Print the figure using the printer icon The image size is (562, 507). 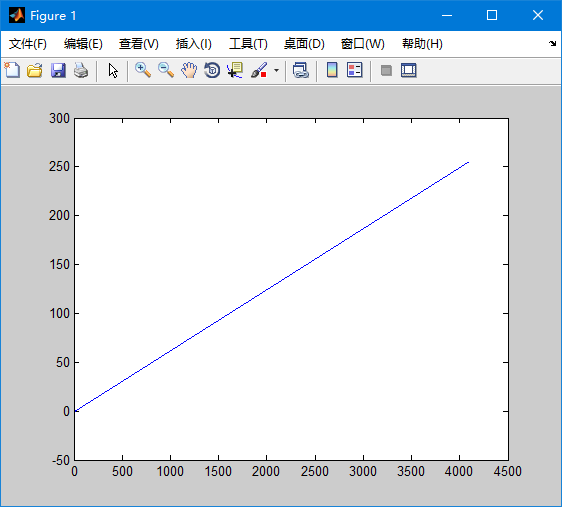click(81, 70)
